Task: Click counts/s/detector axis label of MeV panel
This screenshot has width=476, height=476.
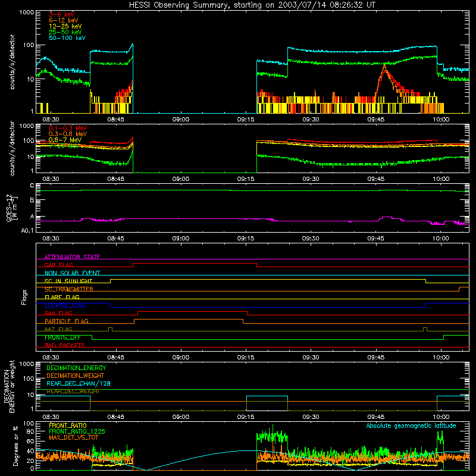Action: point(12,148)
